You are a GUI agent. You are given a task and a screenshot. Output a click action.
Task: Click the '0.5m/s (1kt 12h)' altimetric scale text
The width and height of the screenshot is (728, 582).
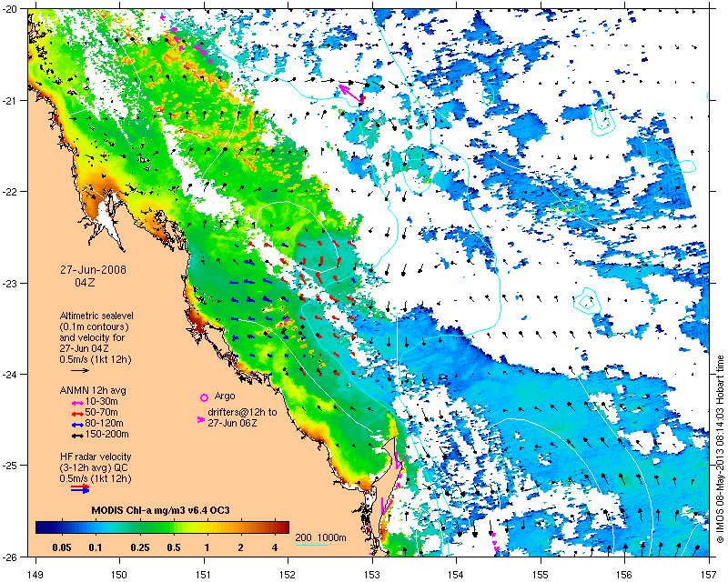pos(96,360)
